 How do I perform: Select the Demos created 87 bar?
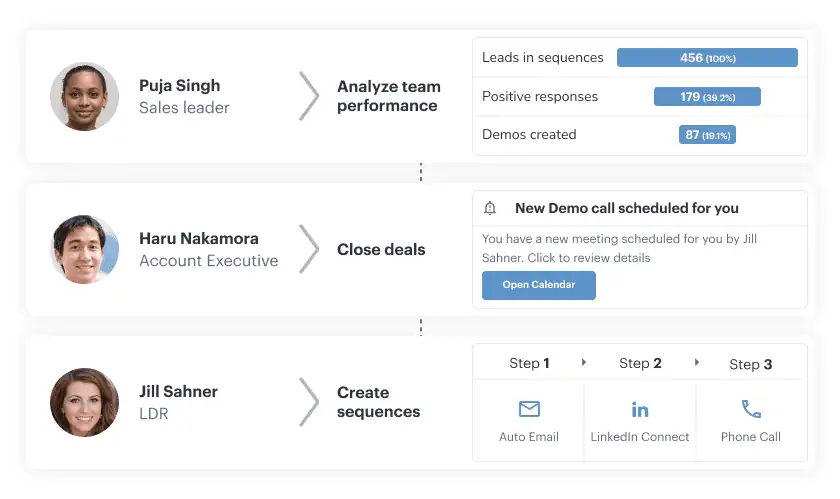pyautogui.click(x=707, y=135)
